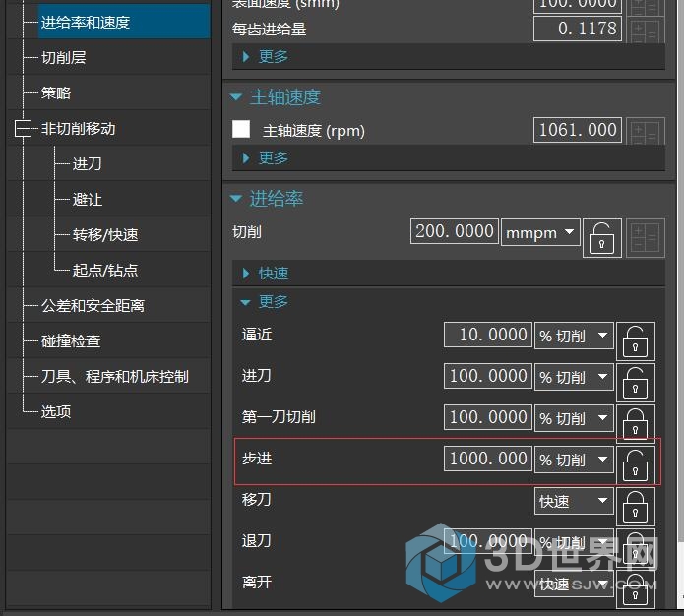Click the 进刀 feed value 100.0000
Image resolution: width=684 pixels, height=616 pixels.
coord(488,376)
